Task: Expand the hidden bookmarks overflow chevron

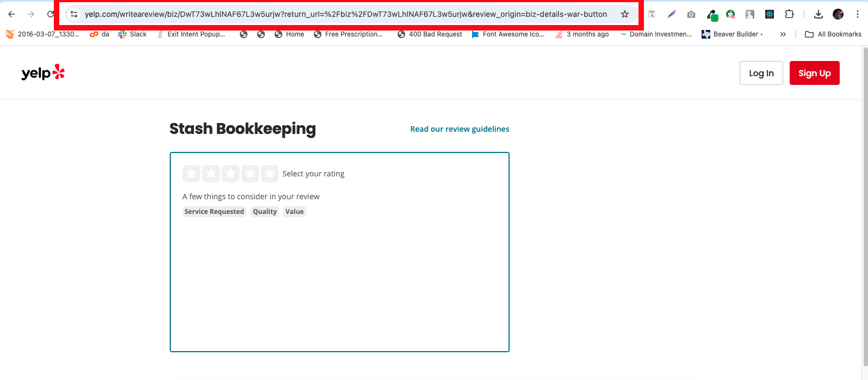Action: coord(783,34)
